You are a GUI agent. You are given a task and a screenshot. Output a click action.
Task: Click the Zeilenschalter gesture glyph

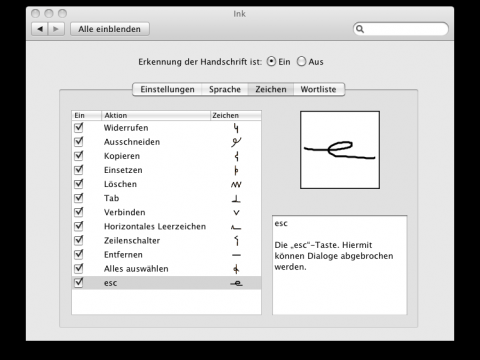(x=237, y=241)
